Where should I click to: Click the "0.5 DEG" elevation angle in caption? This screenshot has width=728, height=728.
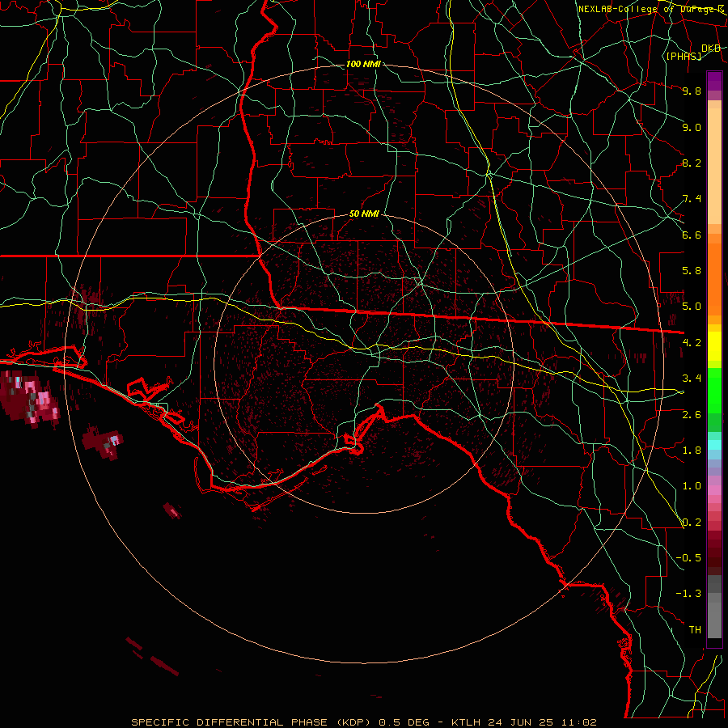coord(404,722)
